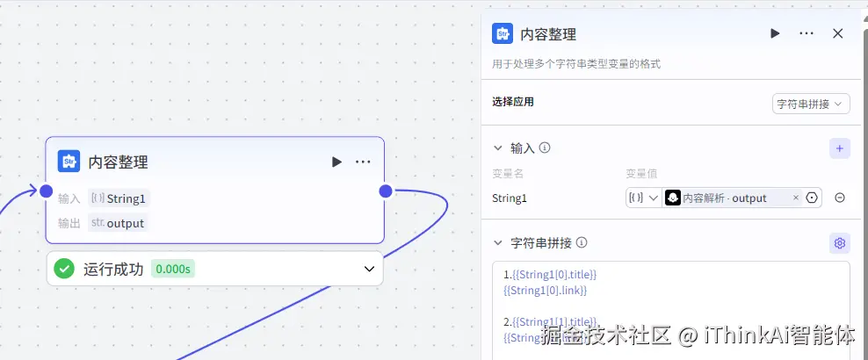
Task: Click inside the string concatenation template editor
Action: [671, 311]
